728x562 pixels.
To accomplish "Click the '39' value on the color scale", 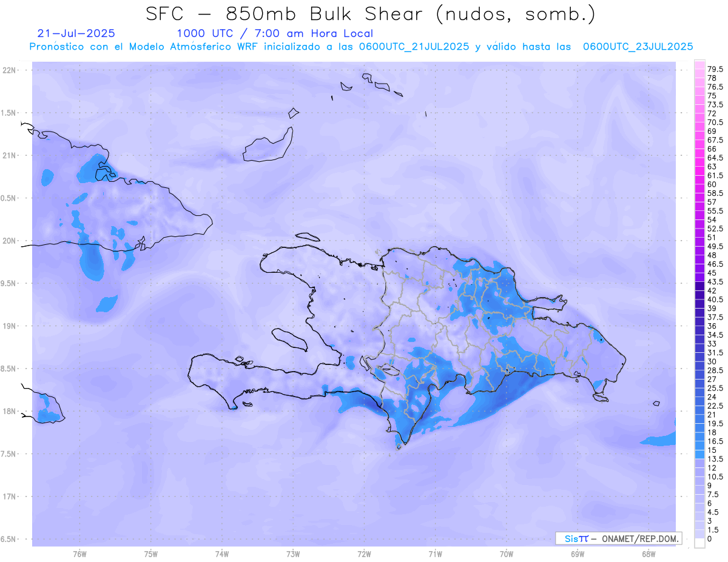I will click(x=712, y=308).
